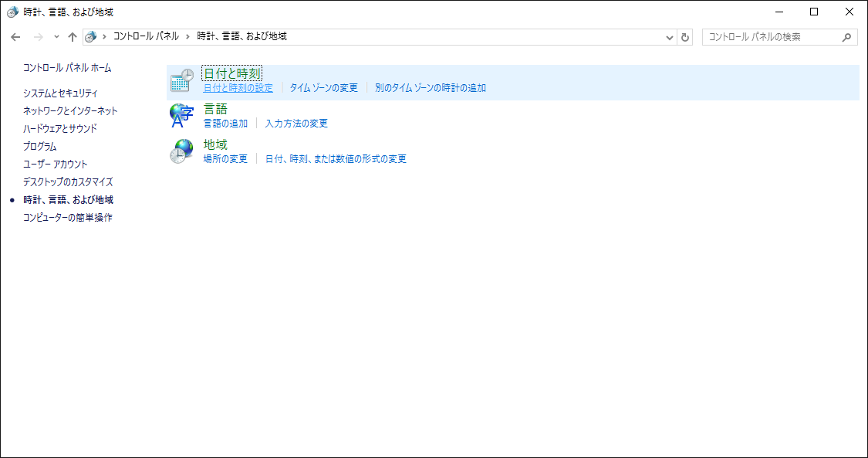Click the search magnifier icon
Image resolution: width=868 pixels, height=458 pixels.
coord(846,37)
